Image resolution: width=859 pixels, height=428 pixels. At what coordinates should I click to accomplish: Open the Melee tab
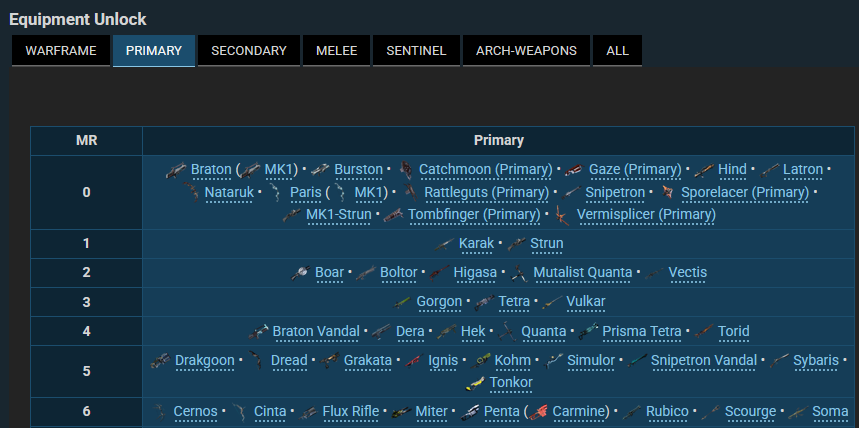[336, 51]
